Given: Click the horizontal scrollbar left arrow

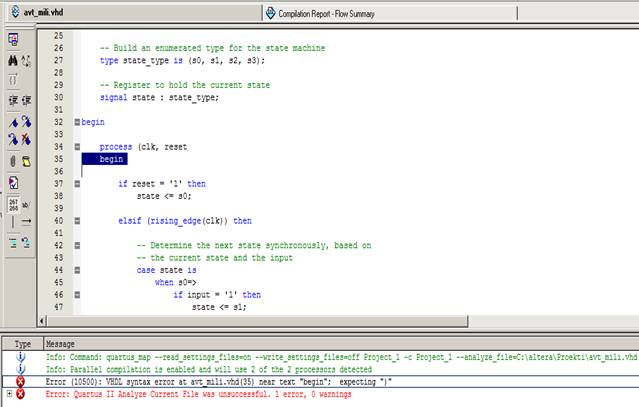Looking at the screenshot, I should pyautogui.click(x=41, y=320).
